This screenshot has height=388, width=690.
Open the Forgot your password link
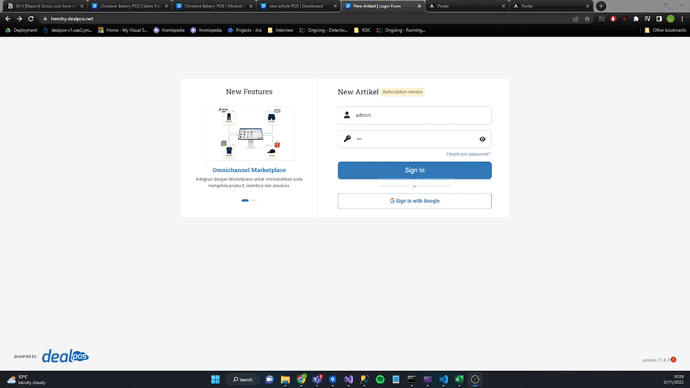pyautogui.click(x=468, y=154)
